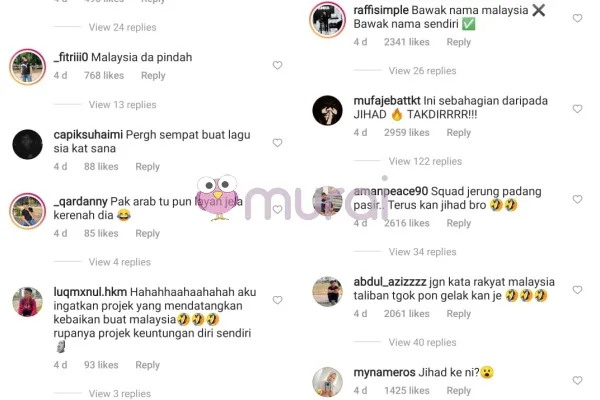Open mynameros username profile
The image size is (600, 400).
[384, 372]
